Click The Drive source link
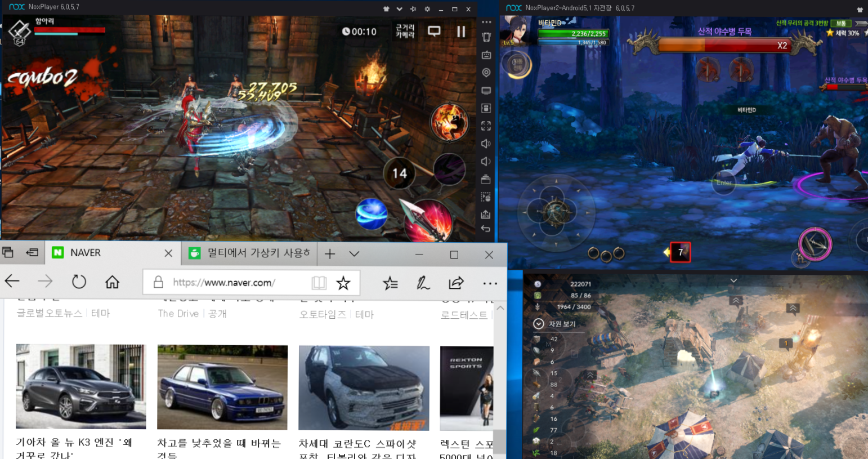The image size is (868, 459). 178,314
